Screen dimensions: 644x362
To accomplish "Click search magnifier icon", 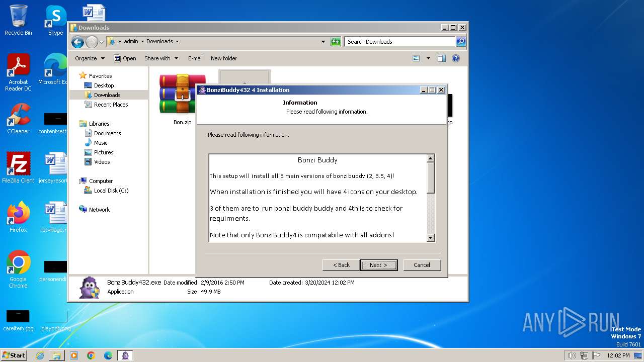I will tap(460, 42).
